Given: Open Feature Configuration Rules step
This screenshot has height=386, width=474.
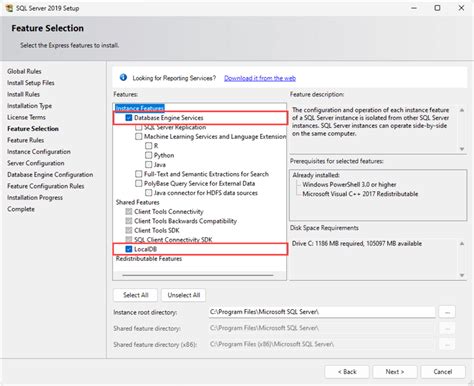Looking at the screenshot, I should click(x=46, y=186).
